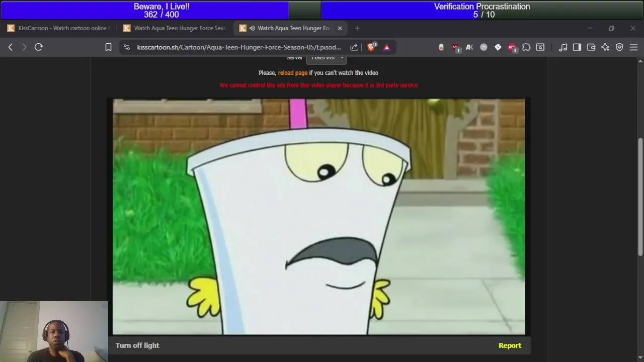Toggle the browser sidebar panel icon

(577, 47)
